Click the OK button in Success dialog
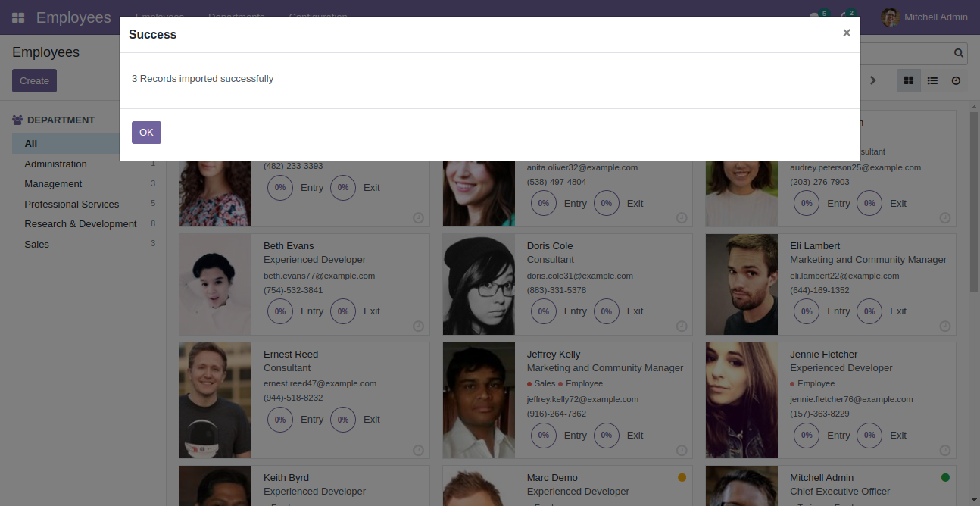The height and width of the screenshot is (506, 980). 146,132
